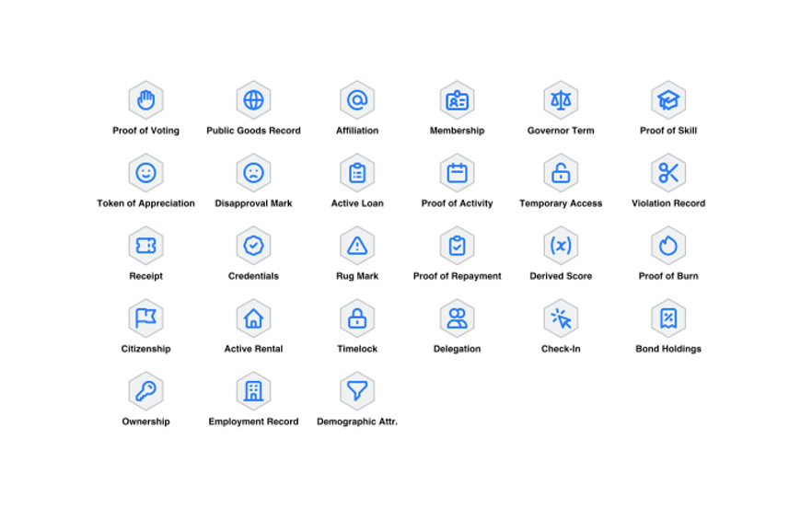Open the Temporary Access unlocked padlock icon
Viewport: 812px width, 508px height.
[x=561, y=172]
